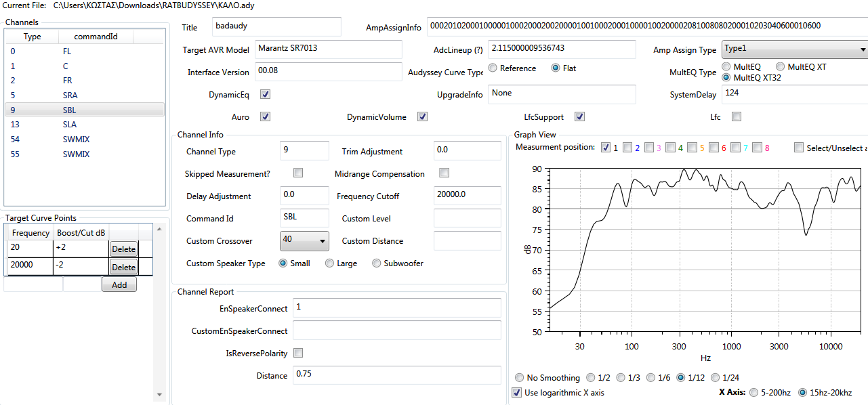Open the Custom Crossover dropdown
868x405 pixels.
[304, 240]
